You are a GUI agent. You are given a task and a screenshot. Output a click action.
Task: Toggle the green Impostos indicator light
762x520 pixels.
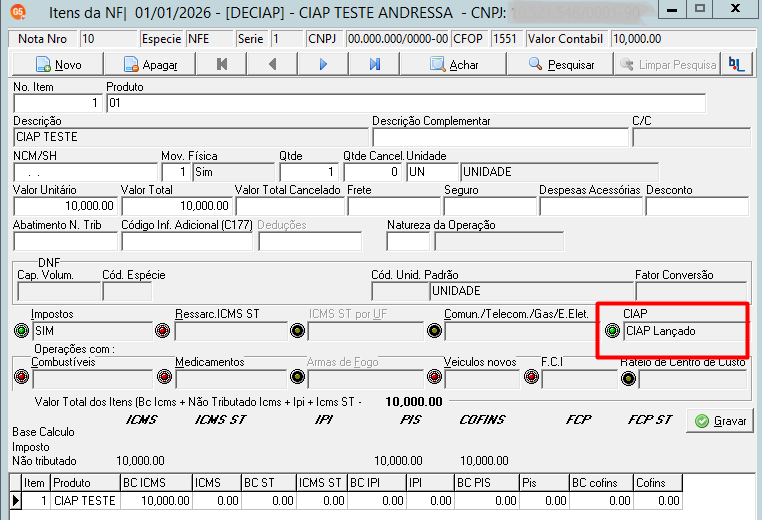pos(21,331)
